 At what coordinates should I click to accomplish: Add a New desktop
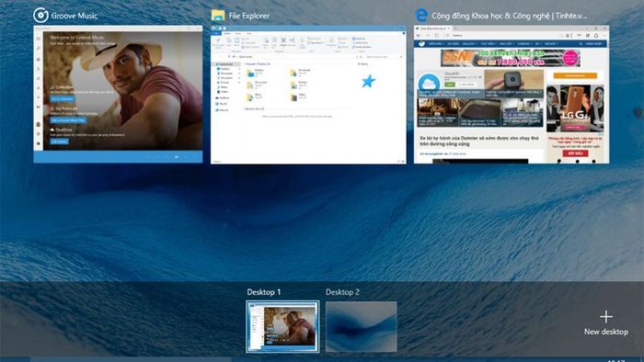click(x=606, y=323)
